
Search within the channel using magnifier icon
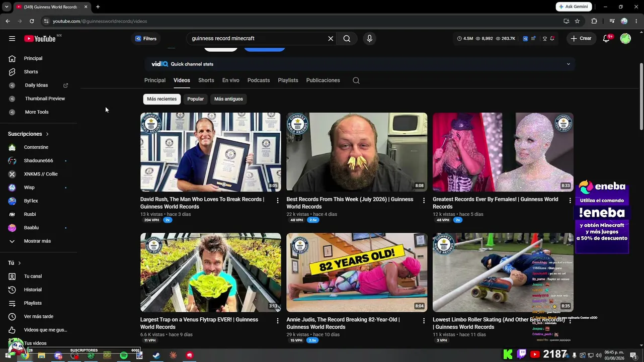[356, 80]
